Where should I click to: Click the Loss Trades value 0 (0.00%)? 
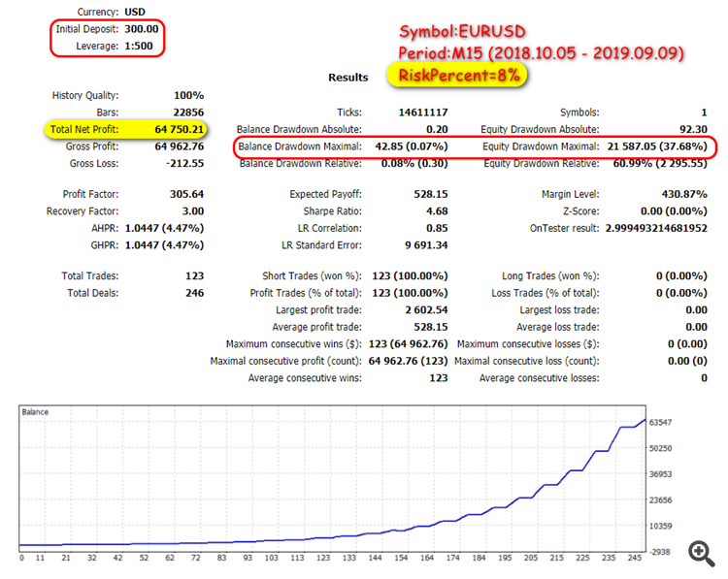(681, 293)
